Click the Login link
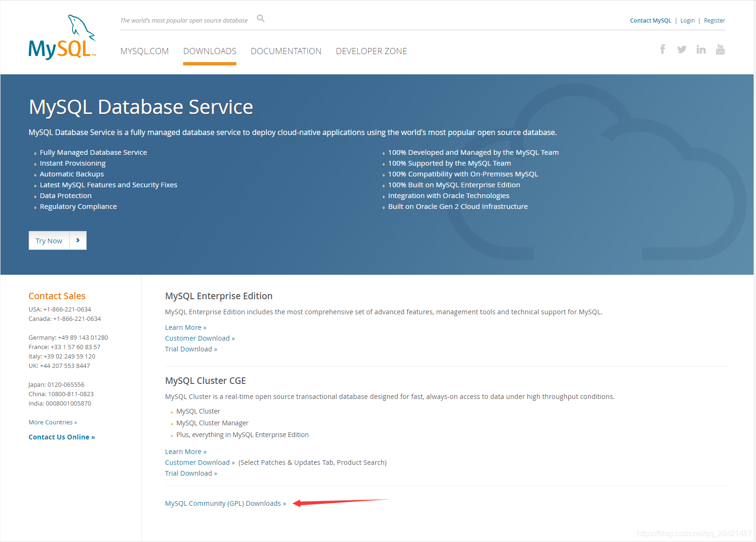756x542 pixels. (x=687, y=21)
